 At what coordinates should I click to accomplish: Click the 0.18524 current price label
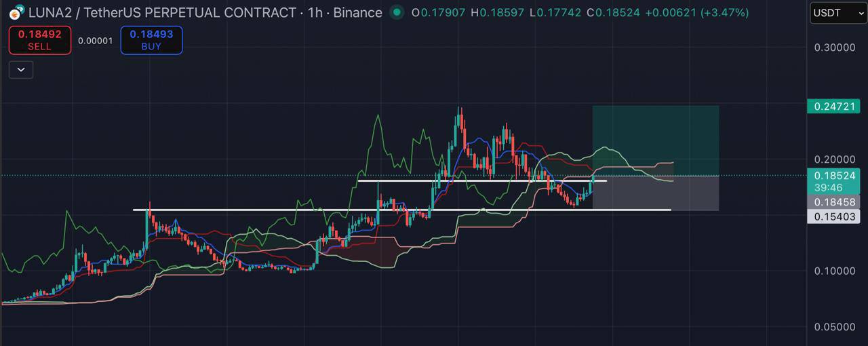(x=833, y=175)
